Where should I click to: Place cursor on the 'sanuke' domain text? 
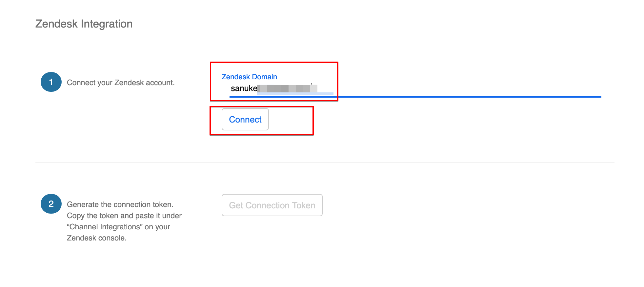(244, 88)
